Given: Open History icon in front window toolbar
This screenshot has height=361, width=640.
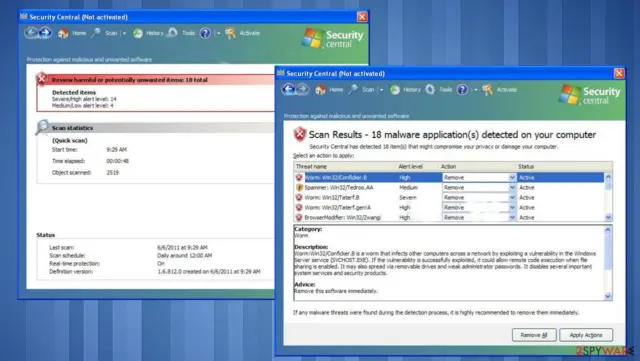Looking at the screenshot, I should [395, 89].
